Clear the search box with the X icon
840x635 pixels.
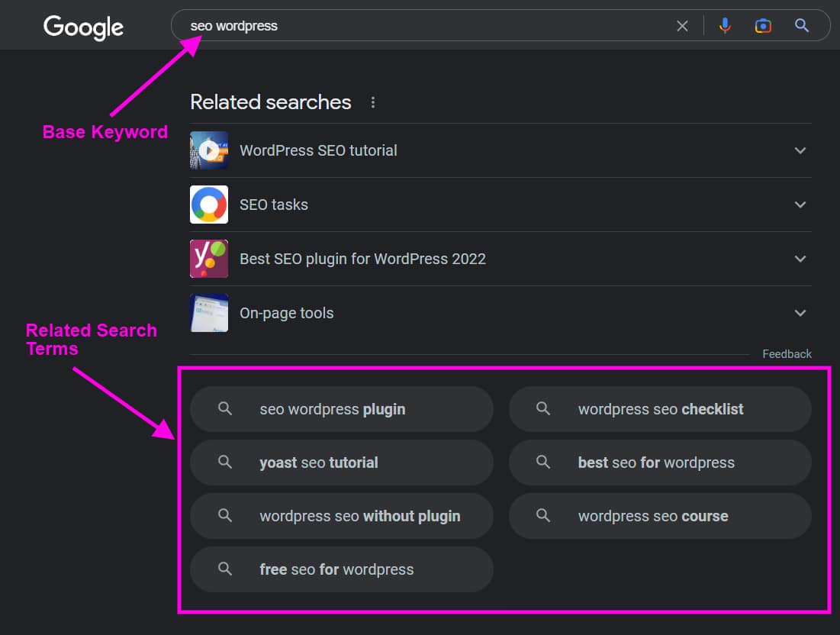[x=682, y=26]
